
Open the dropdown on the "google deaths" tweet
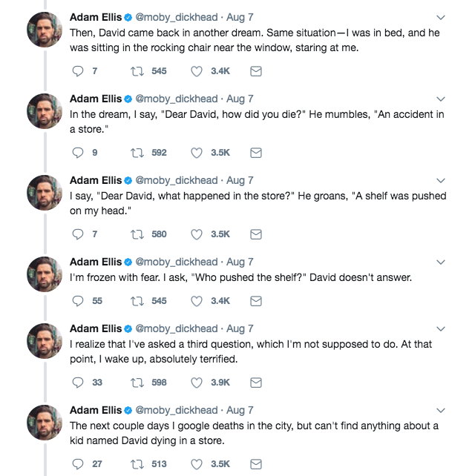click(441, 410)
